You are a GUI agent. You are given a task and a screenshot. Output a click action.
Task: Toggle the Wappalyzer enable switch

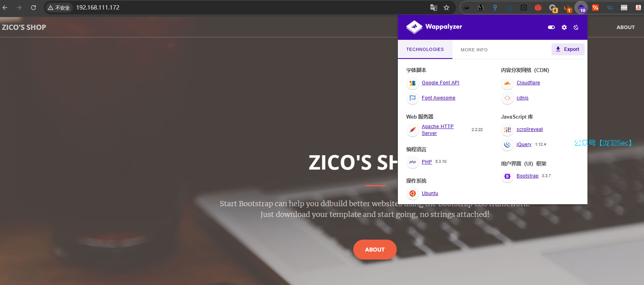[551, 27]
